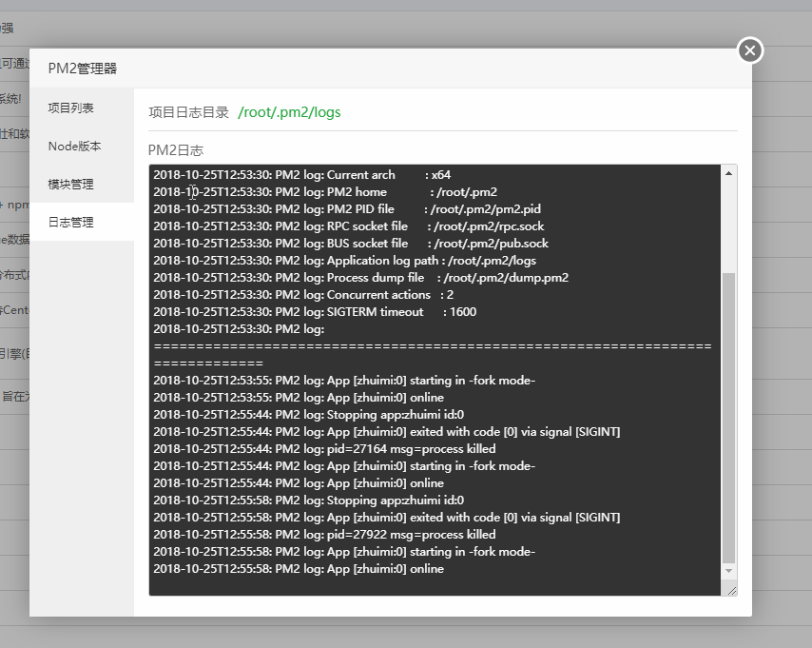This screenshot has height=648, width=812.
Task: Click the 'PM2 PID file' log line
Action: (347, 209)
